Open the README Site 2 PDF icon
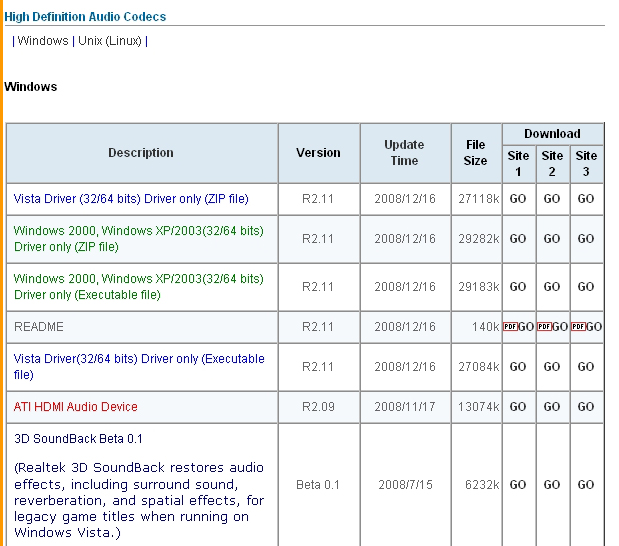This screenshot has height=546, width=619. 544,326
